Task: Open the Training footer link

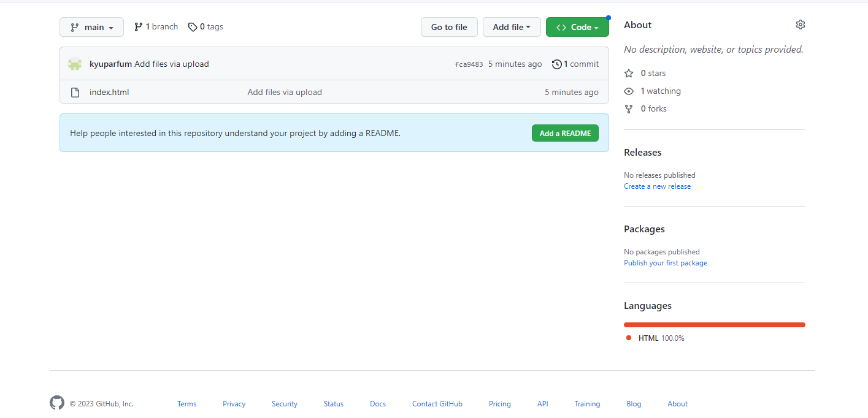Action: tap(587, 404)
